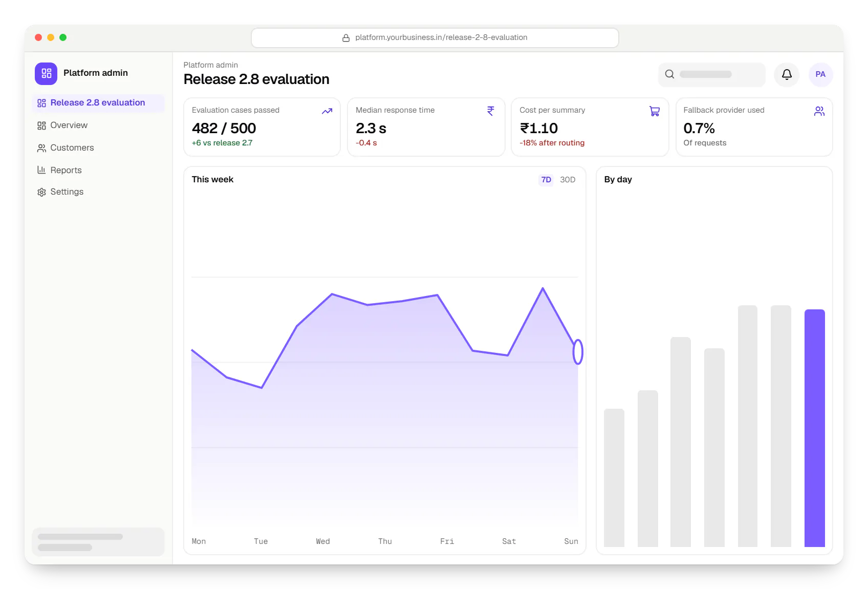Open Settings from the sidebar
The width and height of the screenshot is (868, 589).
[x=98, y=192]
